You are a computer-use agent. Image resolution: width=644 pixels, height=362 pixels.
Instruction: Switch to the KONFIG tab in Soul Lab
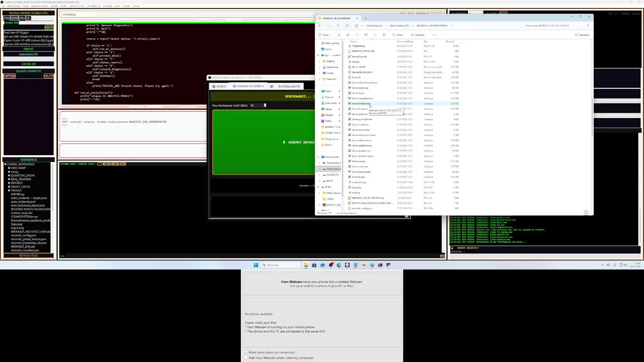(220, 86)
